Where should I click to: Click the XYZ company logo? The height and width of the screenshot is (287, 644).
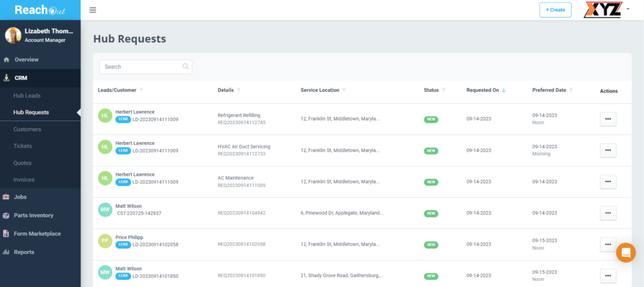click(602, 10)
